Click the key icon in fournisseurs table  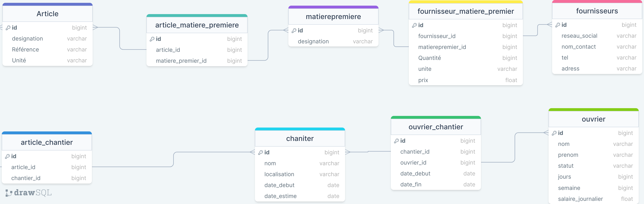[x=558, y=25]
